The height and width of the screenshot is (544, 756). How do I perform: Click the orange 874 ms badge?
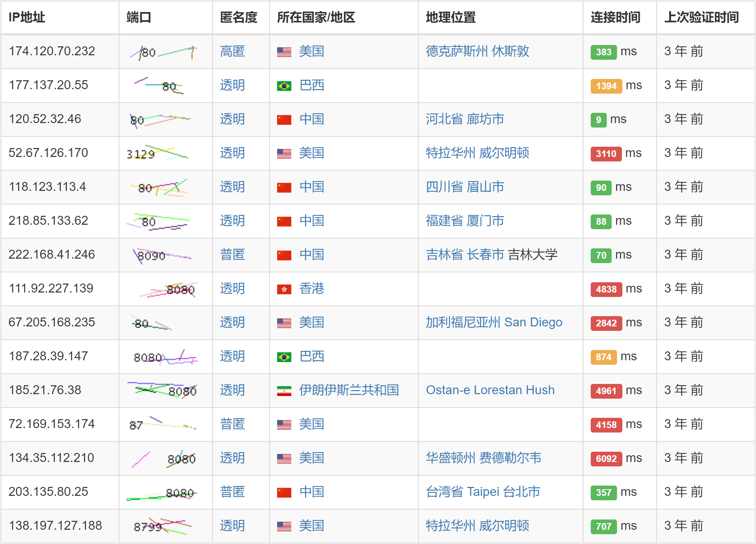[604, 357]
